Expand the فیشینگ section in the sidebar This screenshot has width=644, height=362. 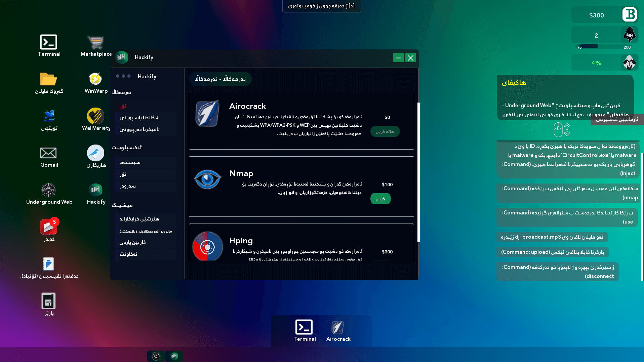pos(123,205)
